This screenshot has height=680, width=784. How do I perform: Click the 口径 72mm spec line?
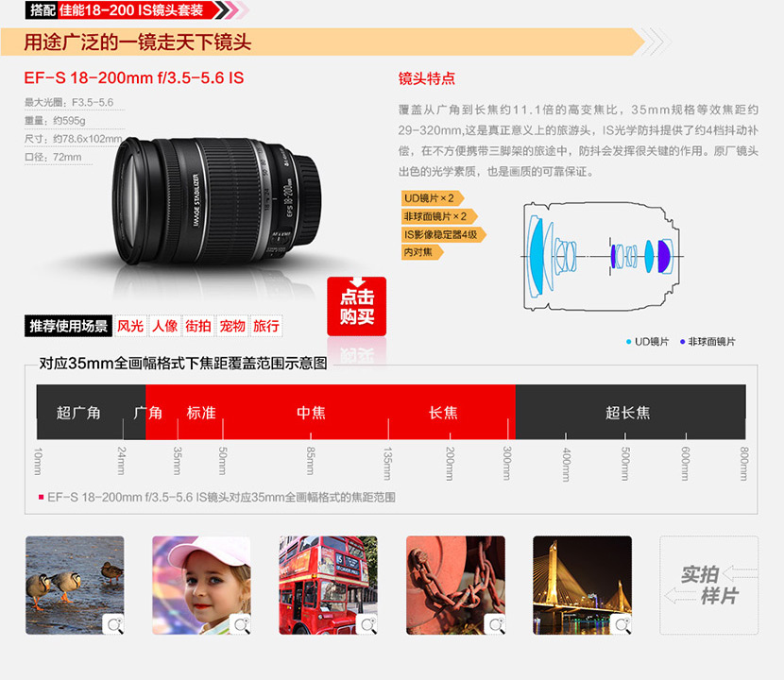(x=53, y=157)
